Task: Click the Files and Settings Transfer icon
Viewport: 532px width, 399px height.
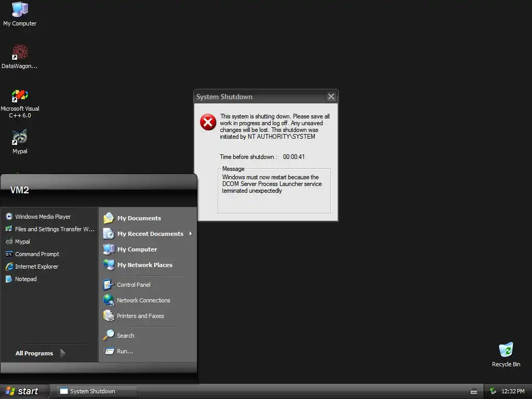Action: coord(9,229)
